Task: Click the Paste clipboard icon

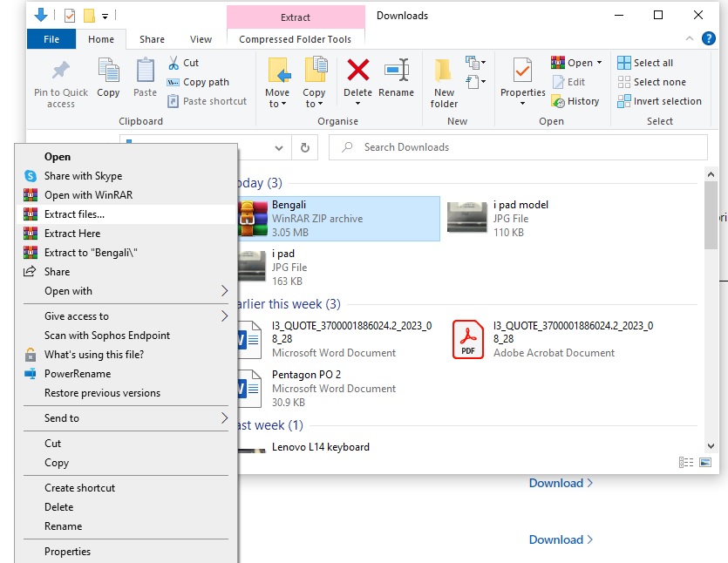Action: (x=146, y=71)
